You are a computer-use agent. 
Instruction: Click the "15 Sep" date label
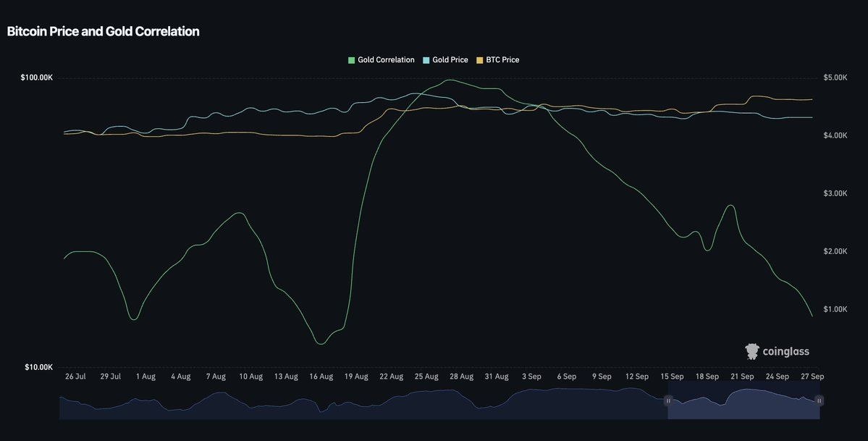tap(672, 377)
